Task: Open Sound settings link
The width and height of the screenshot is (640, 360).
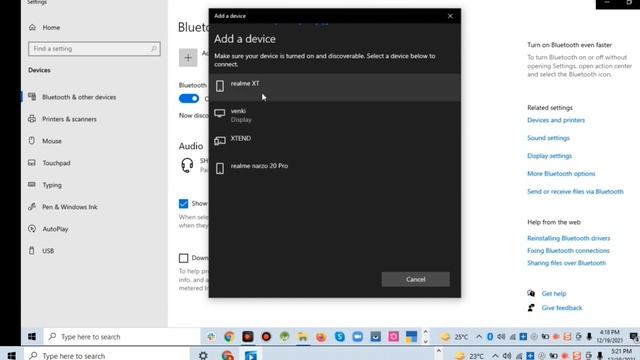Action: (x=548, y=138)
